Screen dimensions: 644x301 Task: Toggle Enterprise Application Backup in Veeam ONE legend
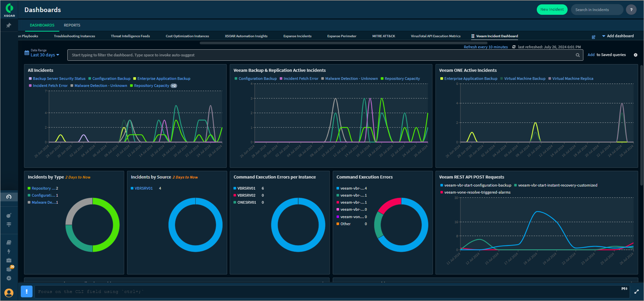469,79
